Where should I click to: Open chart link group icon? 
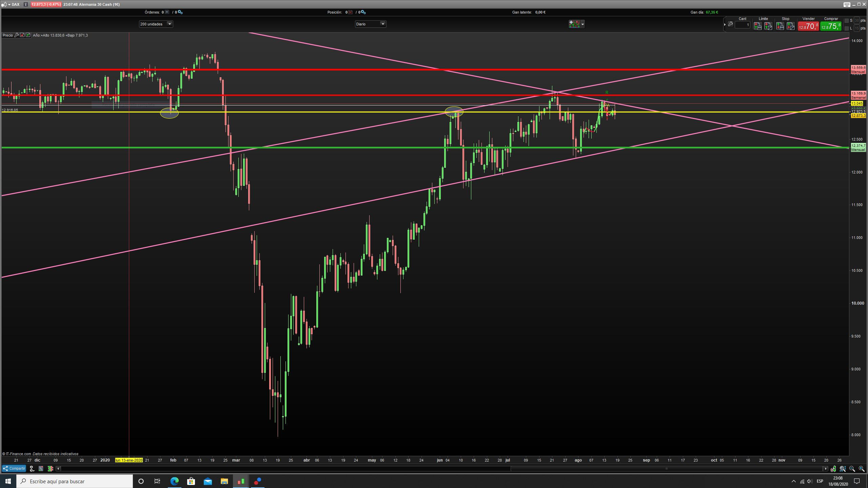32,469
